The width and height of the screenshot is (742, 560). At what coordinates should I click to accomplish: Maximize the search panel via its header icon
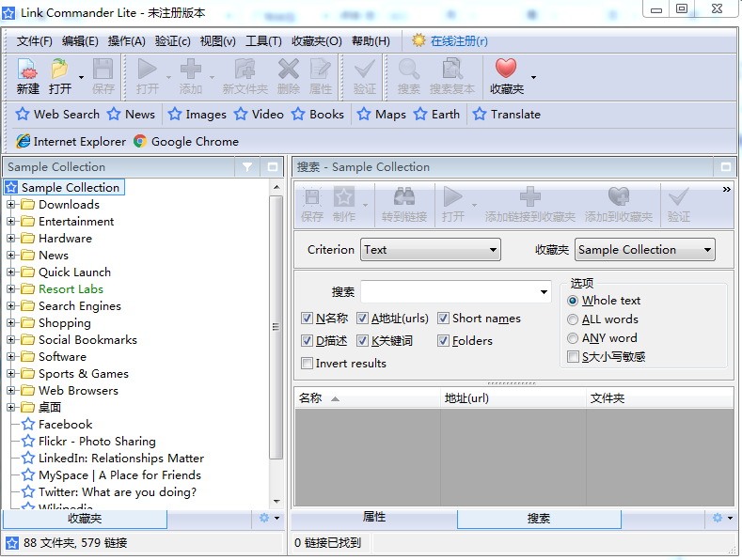coord(725,167)
